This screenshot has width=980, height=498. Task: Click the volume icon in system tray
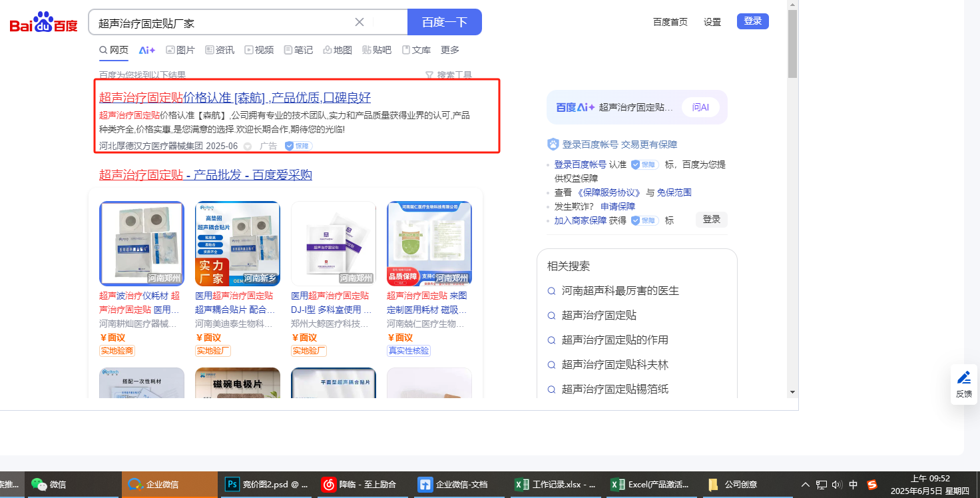point(837,485)
